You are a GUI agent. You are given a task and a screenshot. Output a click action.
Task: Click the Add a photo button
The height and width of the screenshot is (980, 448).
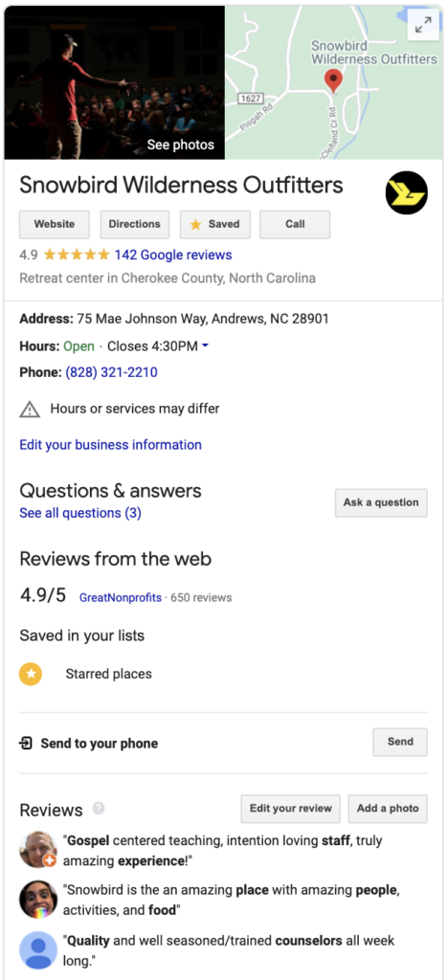point(388,809)
